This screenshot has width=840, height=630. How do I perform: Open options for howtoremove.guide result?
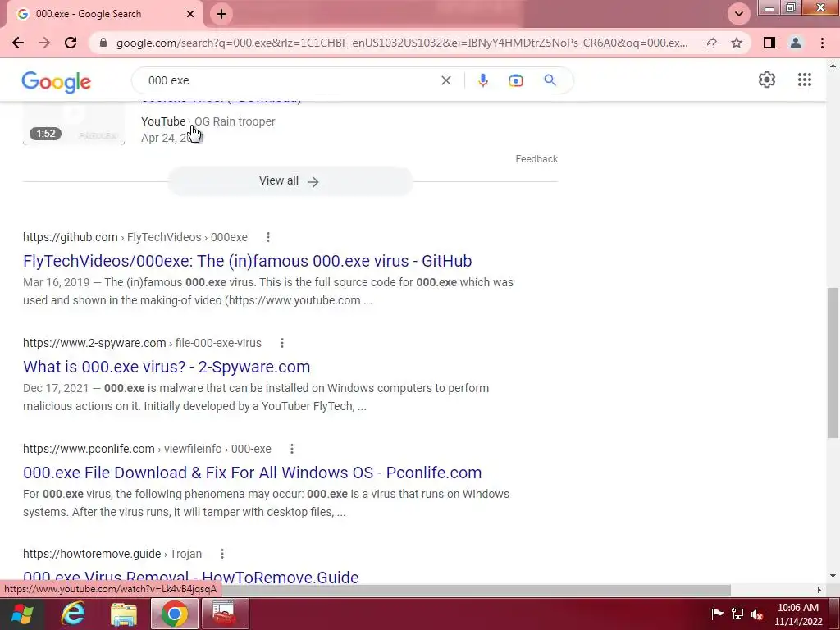pos(221,554)
